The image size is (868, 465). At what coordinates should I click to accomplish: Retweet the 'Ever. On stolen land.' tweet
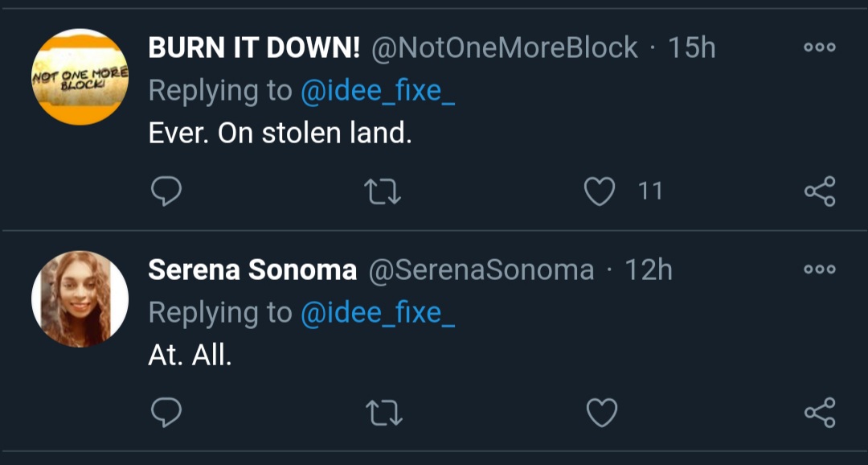pyautogui.click(x=383, y=191)
